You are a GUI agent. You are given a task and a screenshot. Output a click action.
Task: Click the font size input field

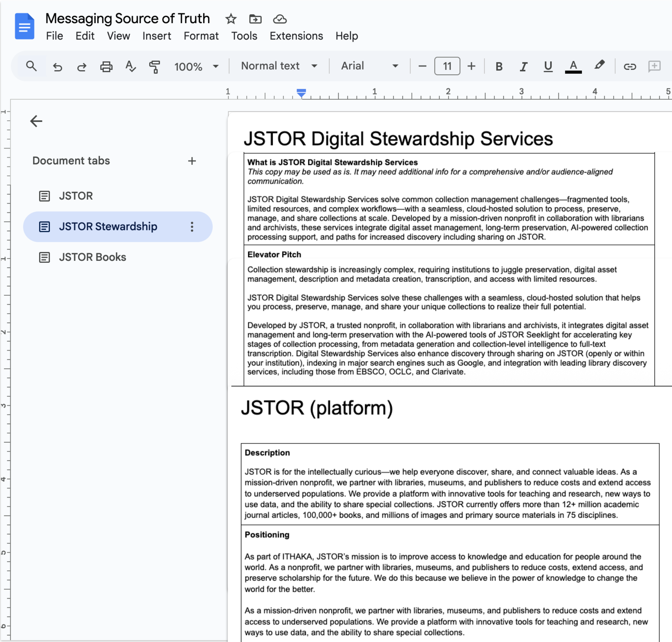click(447, 66)
